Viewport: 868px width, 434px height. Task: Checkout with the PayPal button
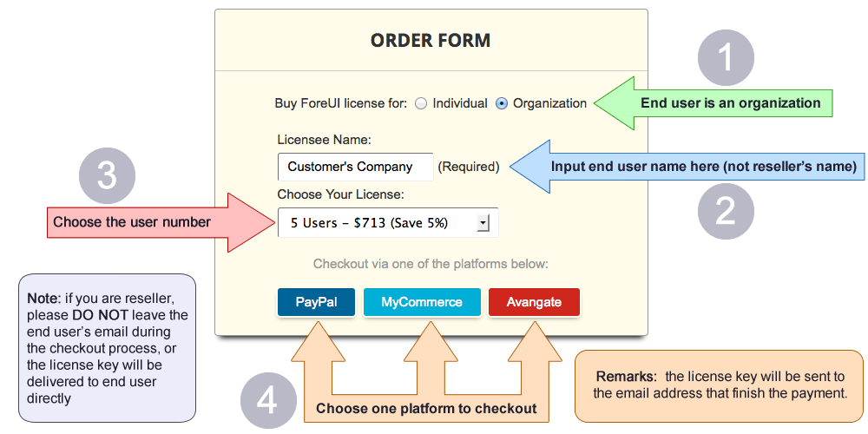(x=316, y=303)
